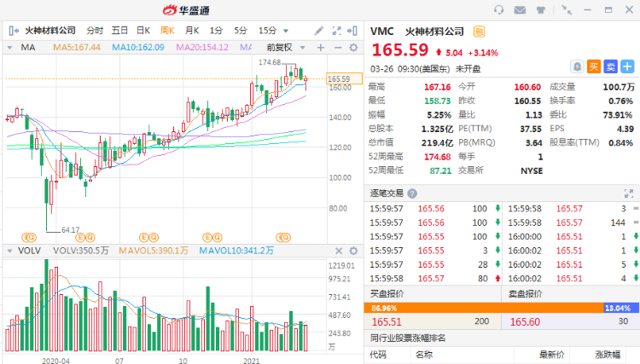Click the 代码 column header

[378, 355]
